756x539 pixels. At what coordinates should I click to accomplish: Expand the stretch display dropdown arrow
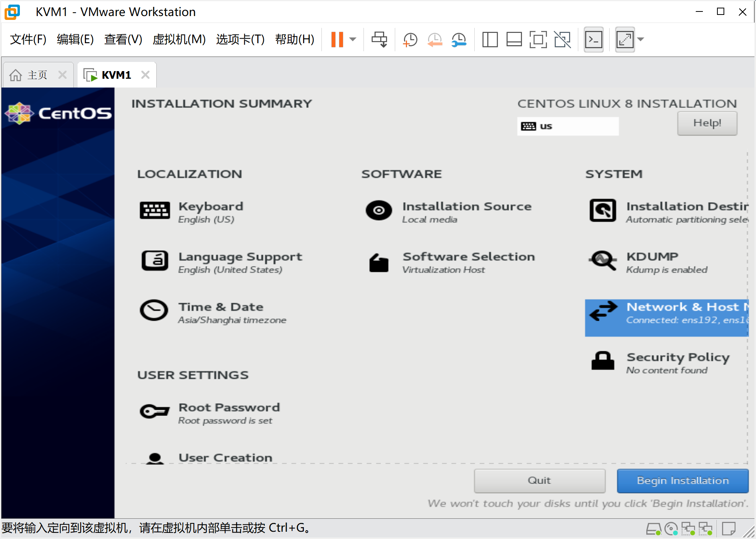click(x=641, y=39)
